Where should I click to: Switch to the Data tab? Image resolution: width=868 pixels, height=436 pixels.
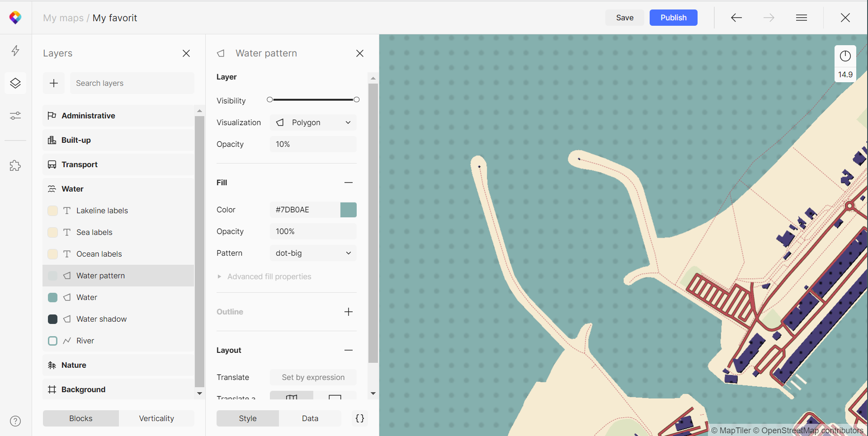pyautogui.click(x=310, y=418)
